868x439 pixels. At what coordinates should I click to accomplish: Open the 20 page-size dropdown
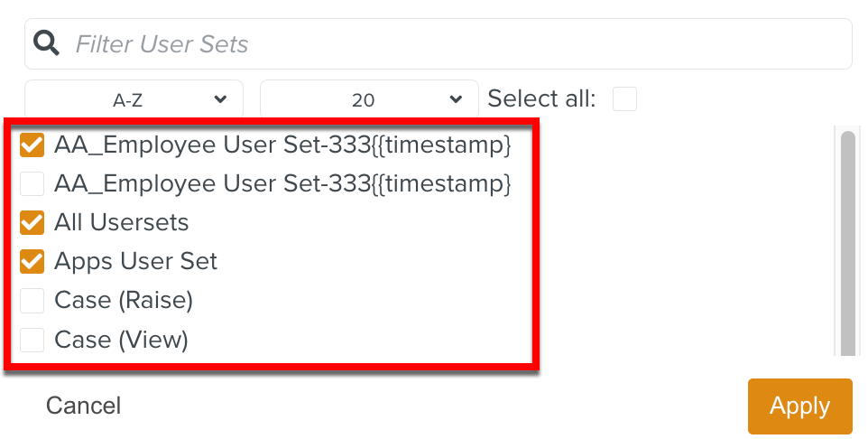point(368,99)
